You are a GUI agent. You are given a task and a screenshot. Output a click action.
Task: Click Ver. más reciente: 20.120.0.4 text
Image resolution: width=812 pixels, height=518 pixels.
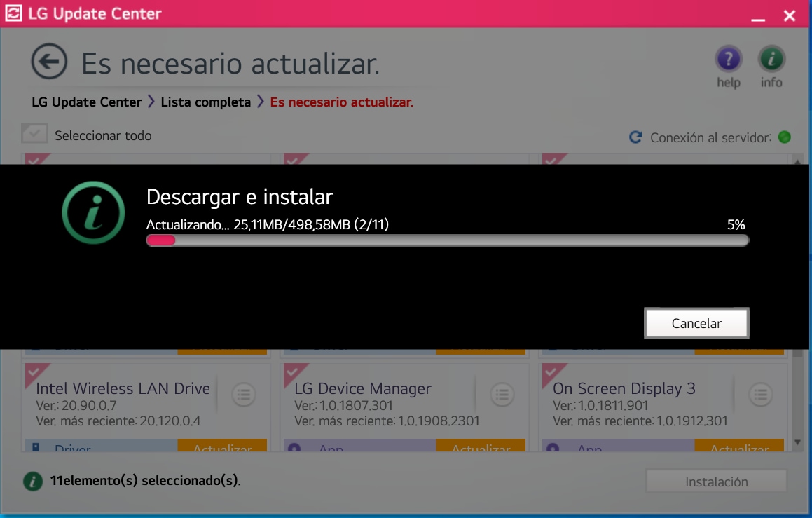point(118,421)
